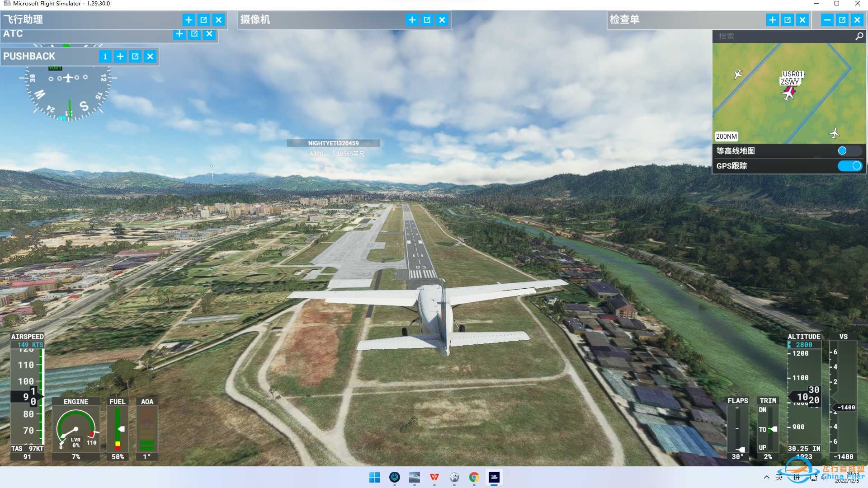The height and width of the screenshot is (488, 868).
Task: Click the AOA indicator
Action: pyautogui.click(x=147, y=429)
